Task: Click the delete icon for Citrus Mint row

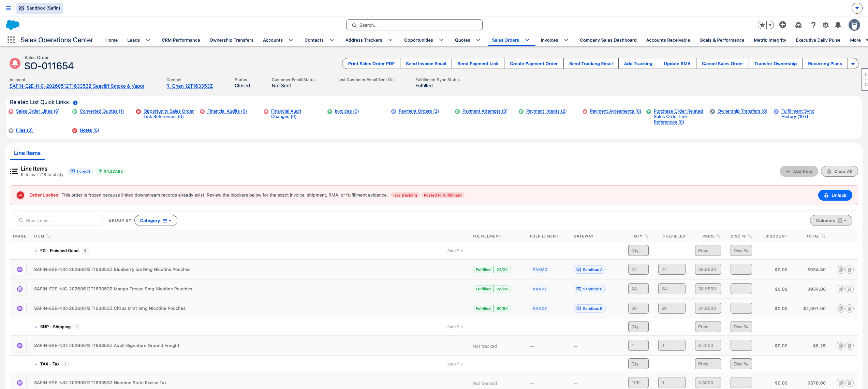Action: pos(850,308)
